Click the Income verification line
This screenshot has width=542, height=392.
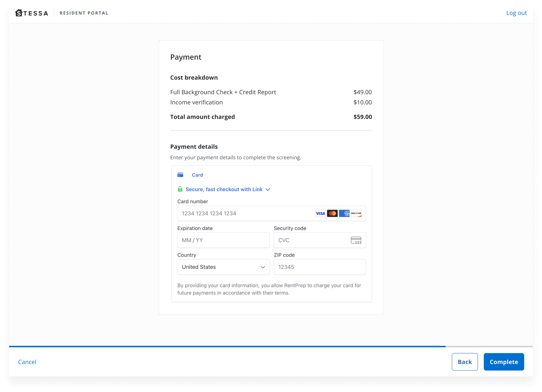196,102
